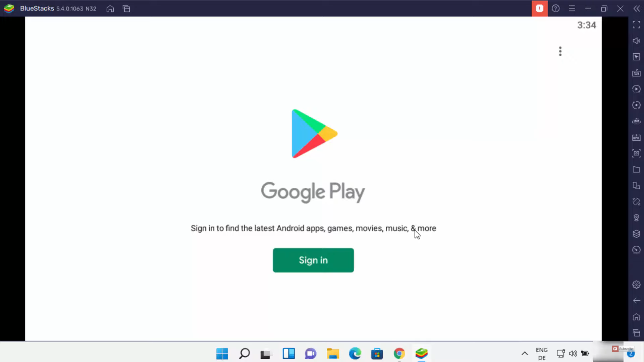Click the red notification alert icon
This screenshot has height=362, width=644.
pyautogui.click(x=539, y=8)
